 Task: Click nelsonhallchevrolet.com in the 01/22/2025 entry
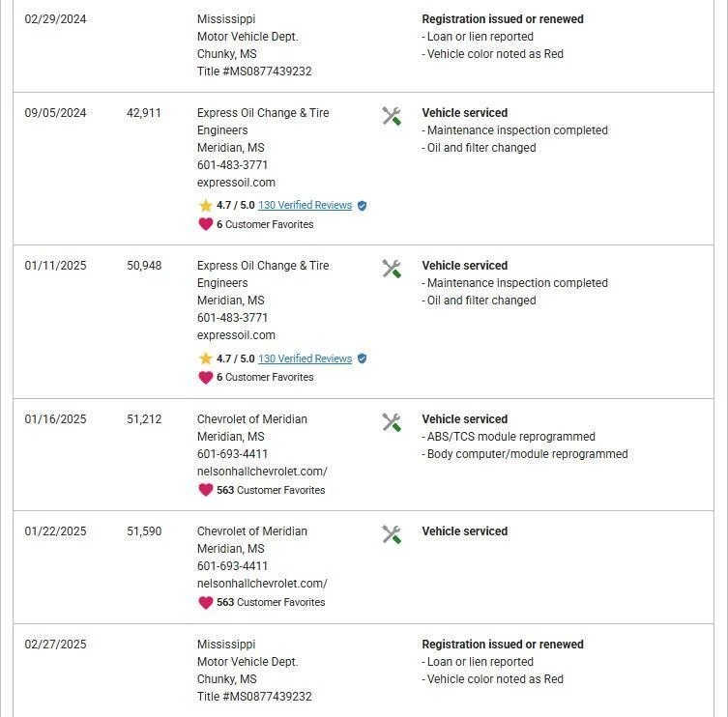pyautogui.click(x=262, y=584)
